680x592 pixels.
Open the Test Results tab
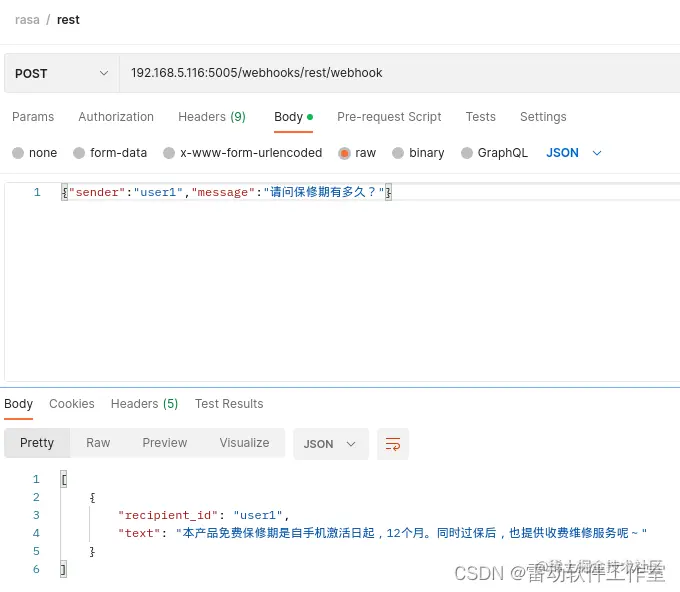(229, 404)
